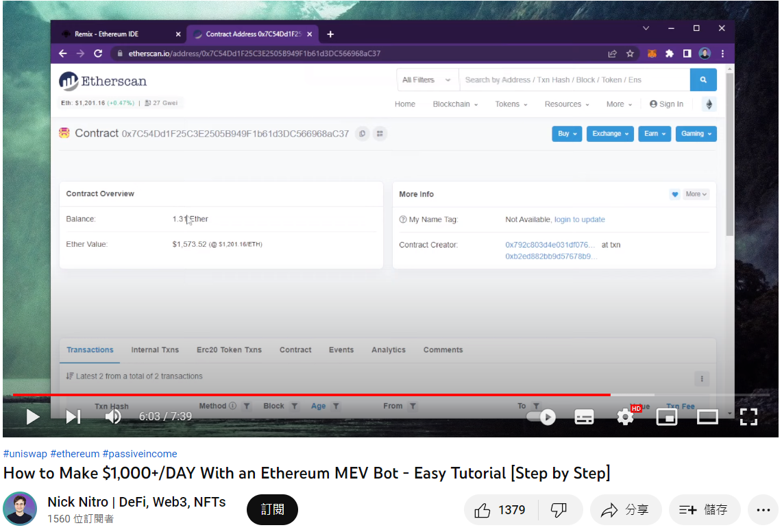Click login to update link
Viewport: 782px width, 532px height.
click(x=580, y=219)
